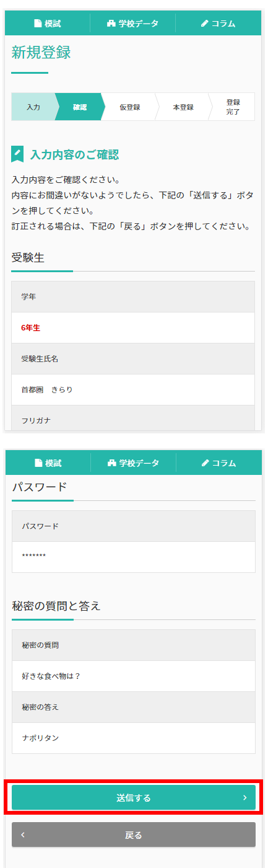Click right chevron on 送信する button

point(245,797)
